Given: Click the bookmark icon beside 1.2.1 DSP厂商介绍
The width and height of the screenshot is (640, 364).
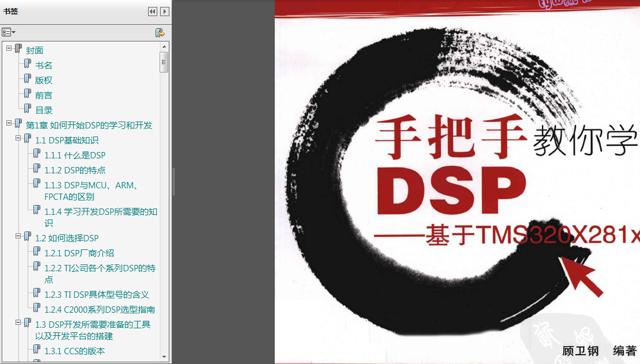Looking at the screenshot, I should coord(37,252).
